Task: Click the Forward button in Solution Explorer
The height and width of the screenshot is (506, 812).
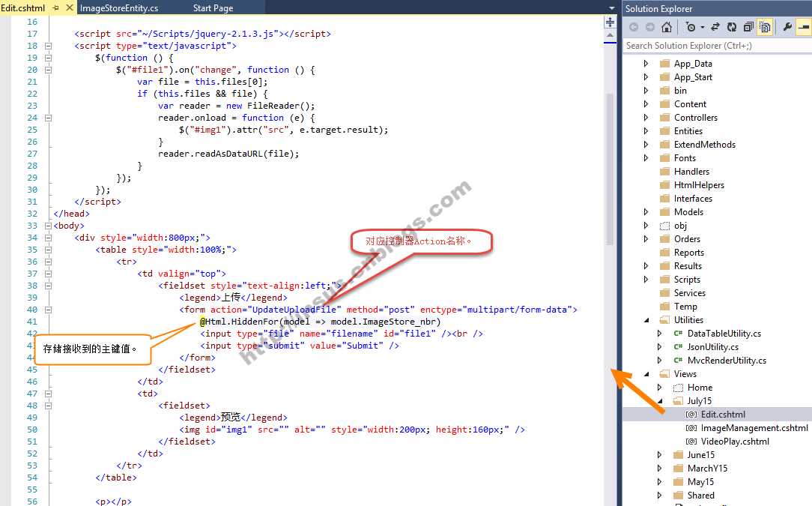Action: coord(650,27)
